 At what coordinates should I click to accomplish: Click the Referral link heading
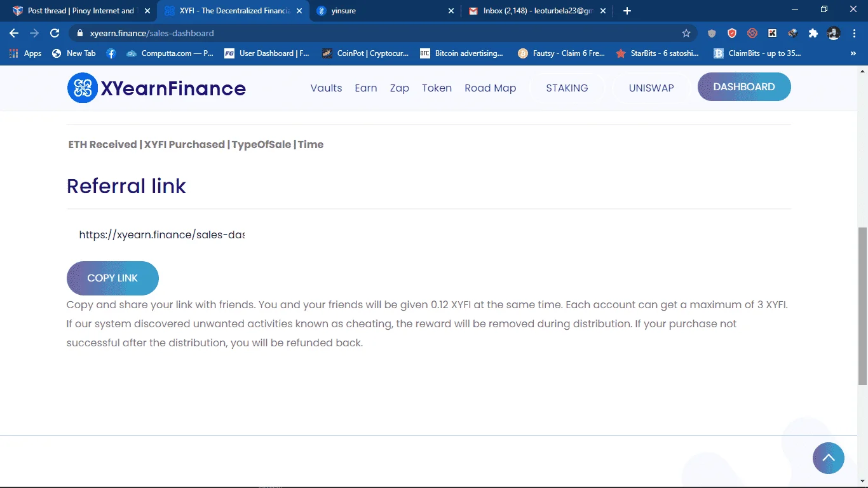126,186
